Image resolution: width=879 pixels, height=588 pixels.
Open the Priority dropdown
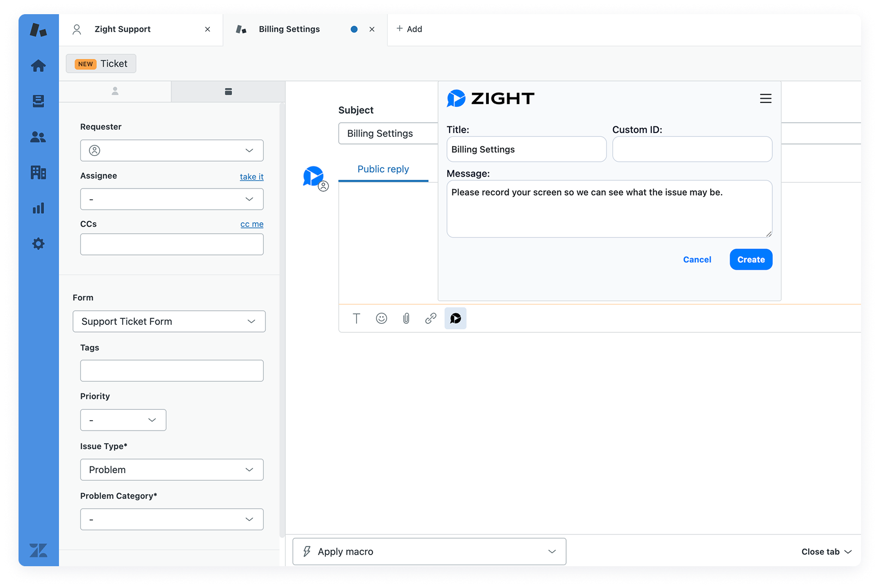[123, 420]
